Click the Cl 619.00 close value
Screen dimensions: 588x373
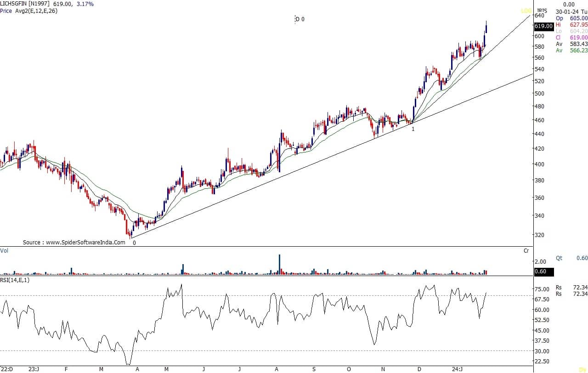571,38
